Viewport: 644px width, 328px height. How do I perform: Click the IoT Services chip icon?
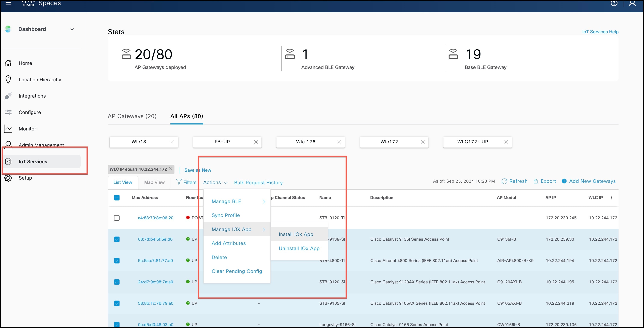8,161
